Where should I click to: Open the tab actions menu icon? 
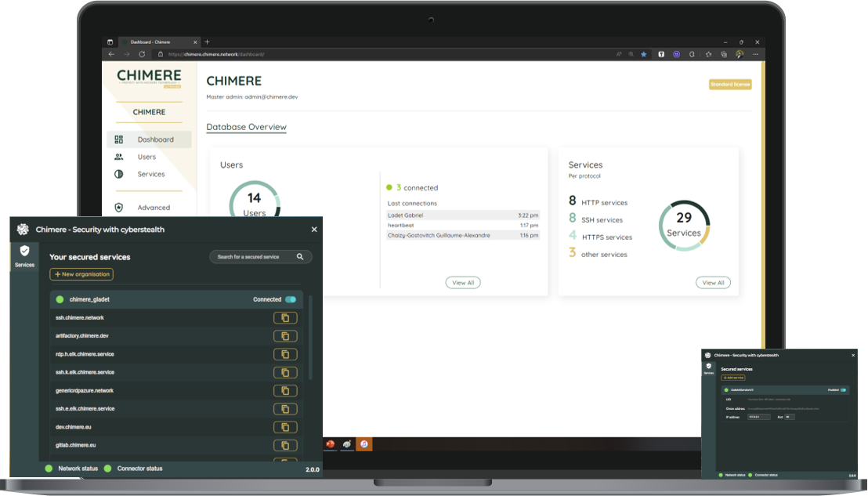[x=110, y=42]
